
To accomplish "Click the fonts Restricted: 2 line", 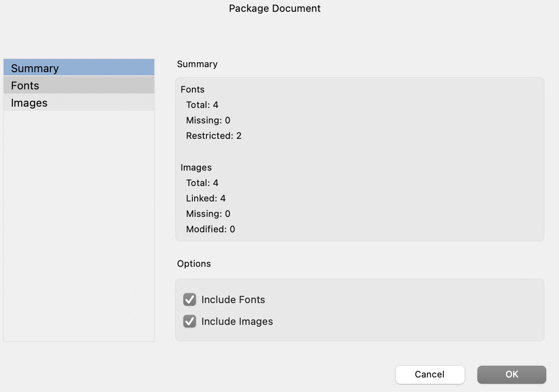I will tap(214, 136).
